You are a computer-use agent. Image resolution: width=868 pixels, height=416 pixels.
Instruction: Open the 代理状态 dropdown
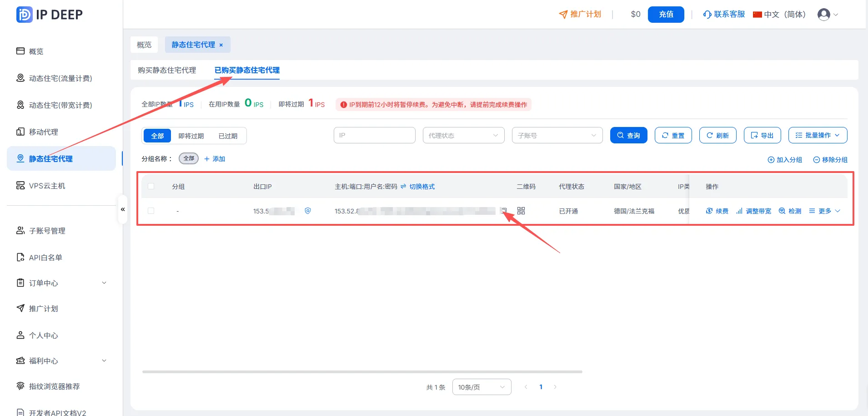pyautogui.click(x=464, y=135)
